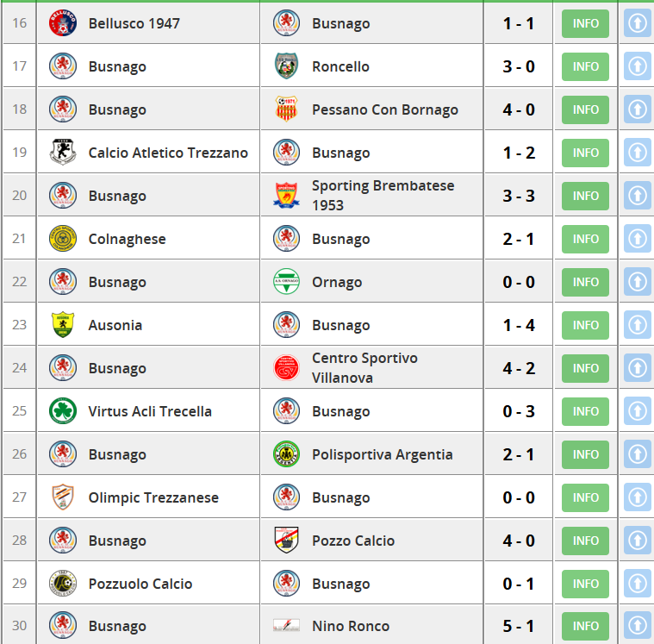Image resolution: width=654 pixels, height=644 pixels.
Task: Show INFO for Busnago vs Polisportiva Argentia
Action: (x=585, y=454)
